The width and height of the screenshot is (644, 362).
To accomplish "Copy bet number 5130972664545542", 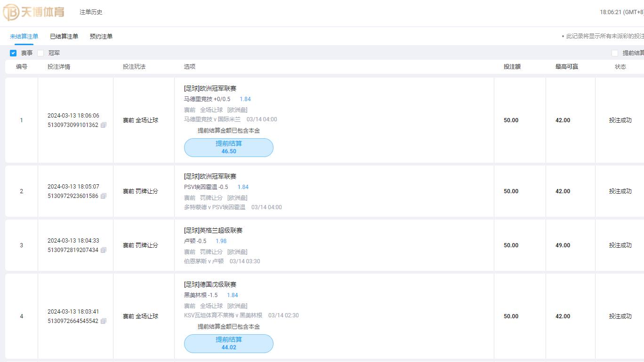I will click(x=104, y=321).
